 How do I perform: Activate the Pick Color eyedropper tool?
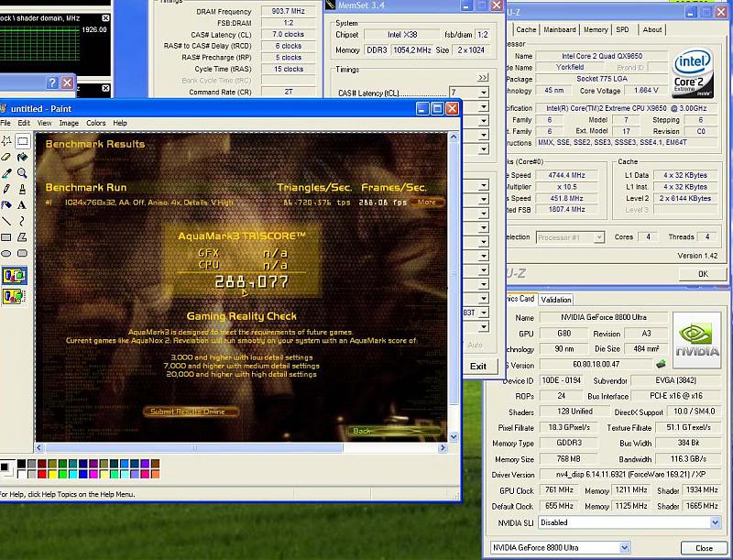coord(6,173)
